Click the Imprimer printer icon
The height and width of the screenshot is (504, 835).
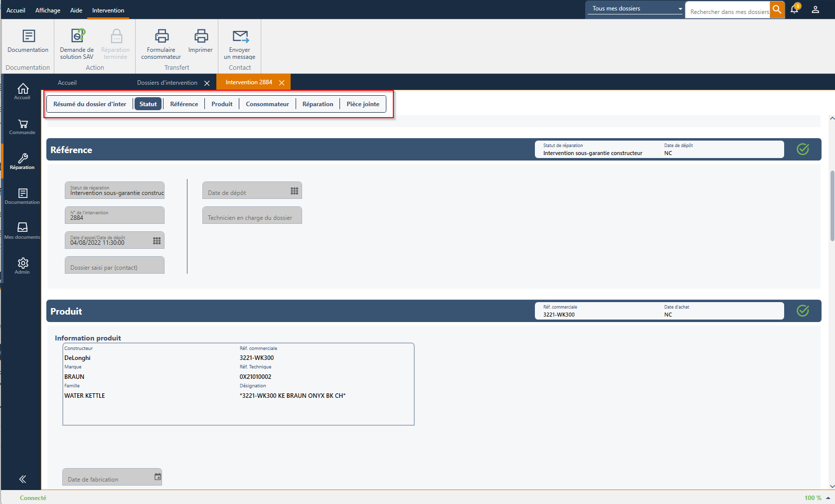pyautogui.click(x=201, y=36)
